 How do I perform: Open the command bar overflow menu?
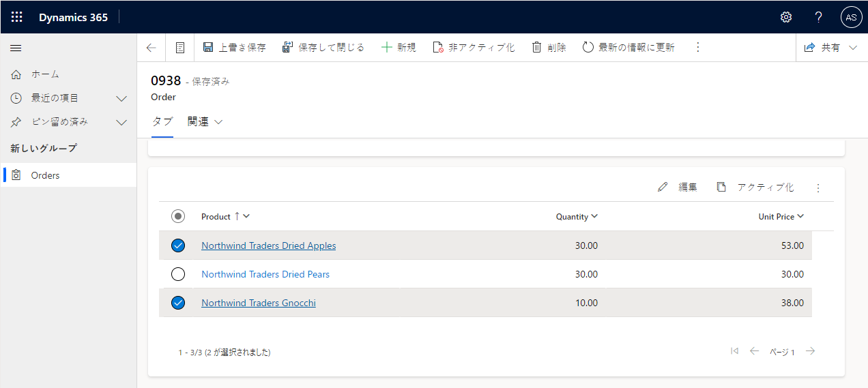(x=697, y=48)
